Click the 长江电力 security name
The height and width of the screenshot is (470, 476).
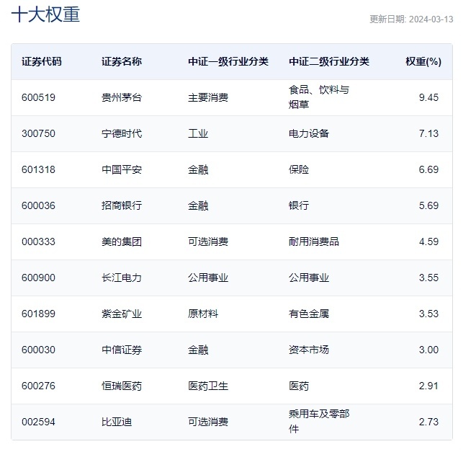[x=122, y=278]
